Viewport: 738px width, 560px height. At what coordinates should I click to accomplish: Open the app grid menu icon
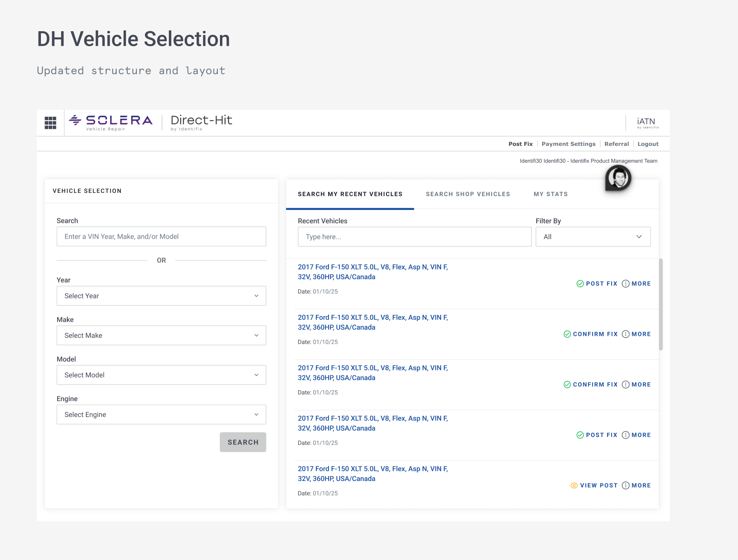pyautogui.click(x=50, y=123)
